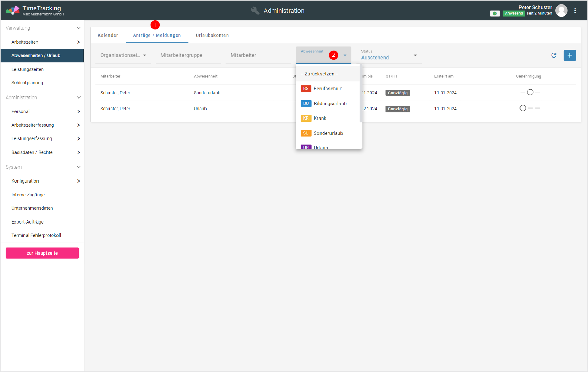Click the Administration wrench icon
Screen dimensions: 588x372
(x=255, y=11)
